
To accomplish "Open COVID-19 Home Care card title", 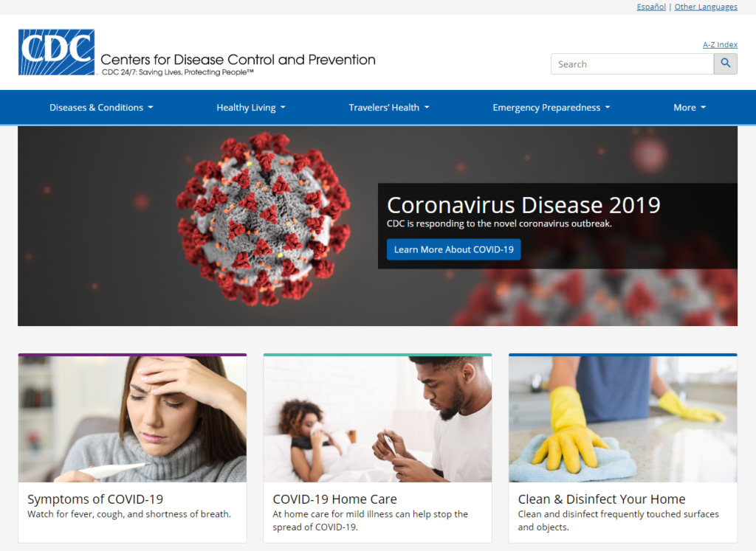I will [x=334, y=499].
